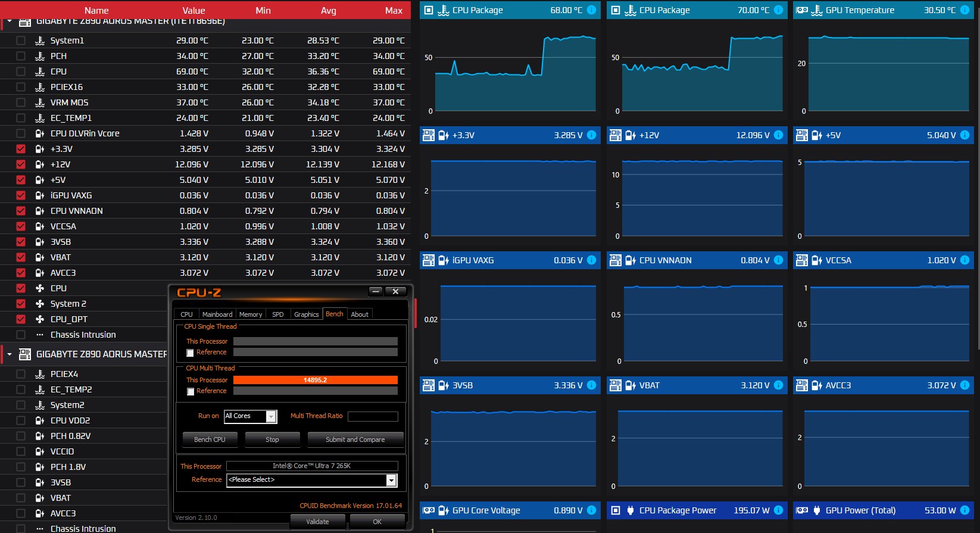The image size is (980, 533).
Task: Click info icon on CPU VNNAON graph
Action: (778, 260)
